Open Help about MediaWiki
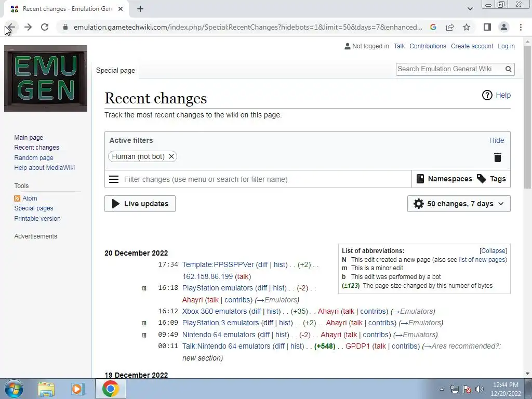 pyautogui.click(x=45, y=168)
